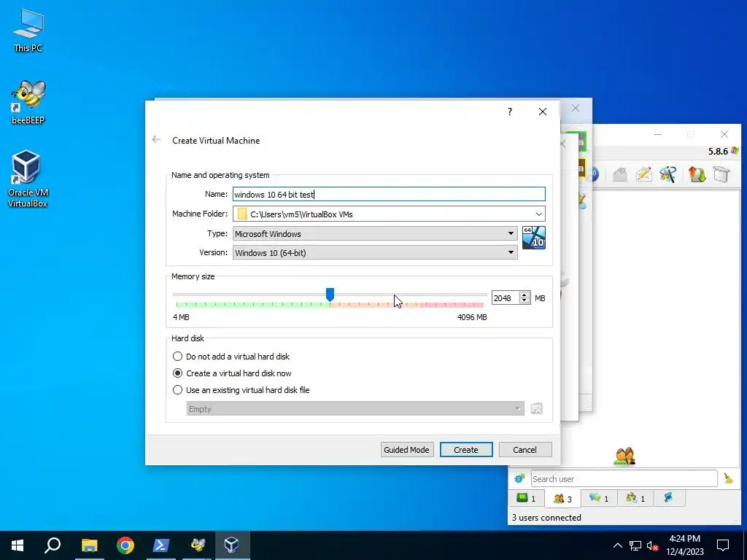Click the Cancel button
Image resolution: width=747 pixels, height=560 pixels.
(525, 449)
